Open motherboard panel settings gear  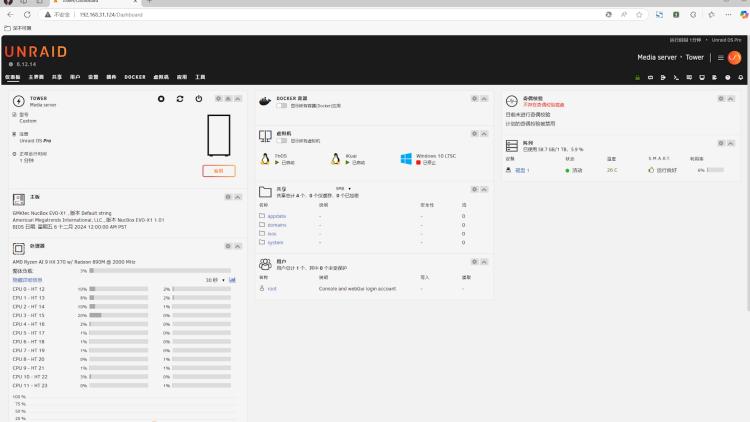click(x=228, y=197)
